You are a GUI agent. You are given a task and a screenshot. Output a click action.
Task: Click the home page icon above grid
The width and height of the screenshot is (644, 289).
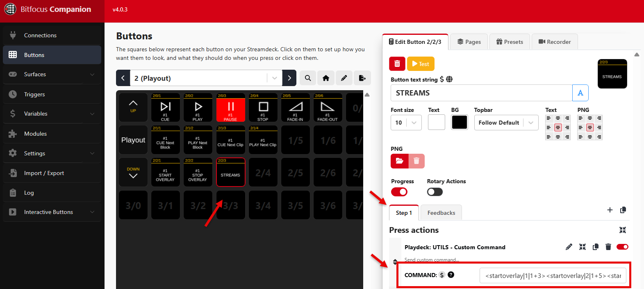point(326,78)
